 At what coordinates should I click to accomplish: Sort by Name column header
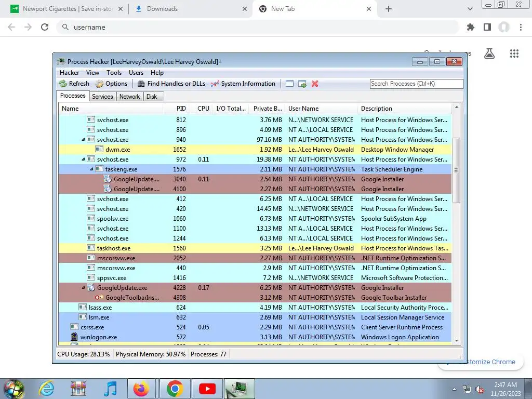[111, 108]
